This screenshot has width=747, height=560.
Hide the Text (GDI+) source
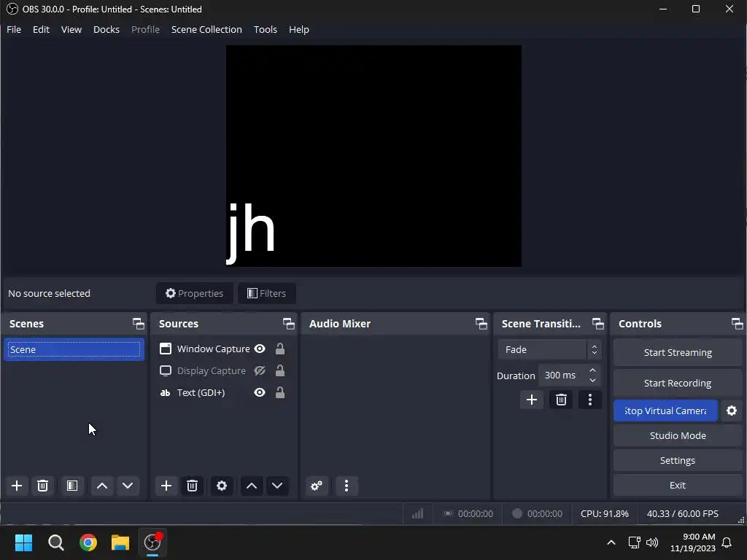pos(260,392)
